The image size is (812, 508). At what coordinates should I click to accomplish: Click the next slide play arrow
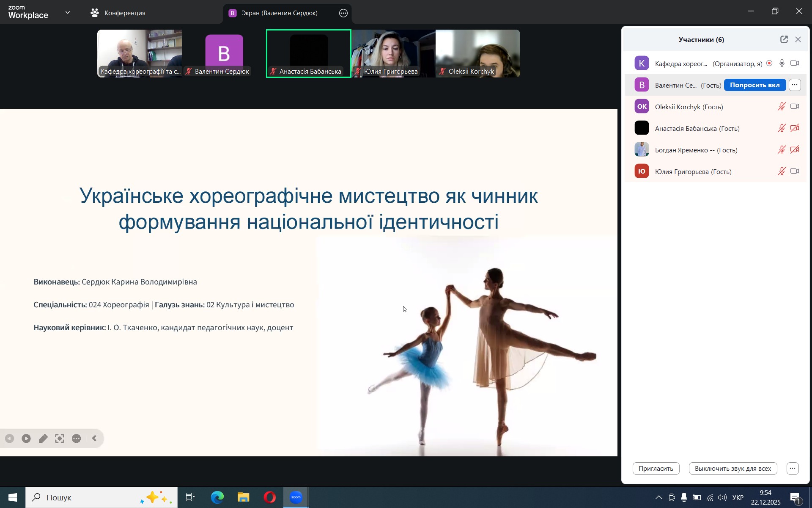point(26,439)
